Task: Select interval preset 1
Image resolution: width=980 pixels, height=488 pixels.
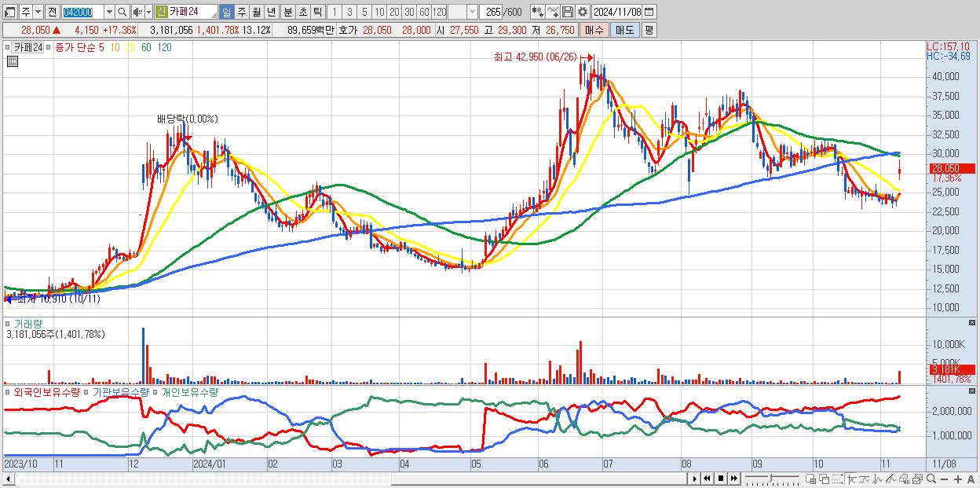Action: pyautogui.click(x=335, y=12)
